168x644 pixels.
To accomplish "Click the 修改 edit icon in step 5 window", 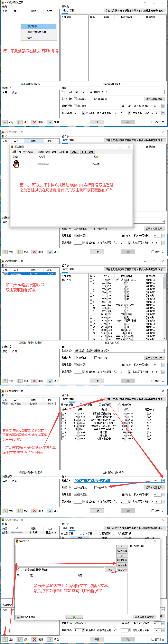I will [x=20, y=639].
